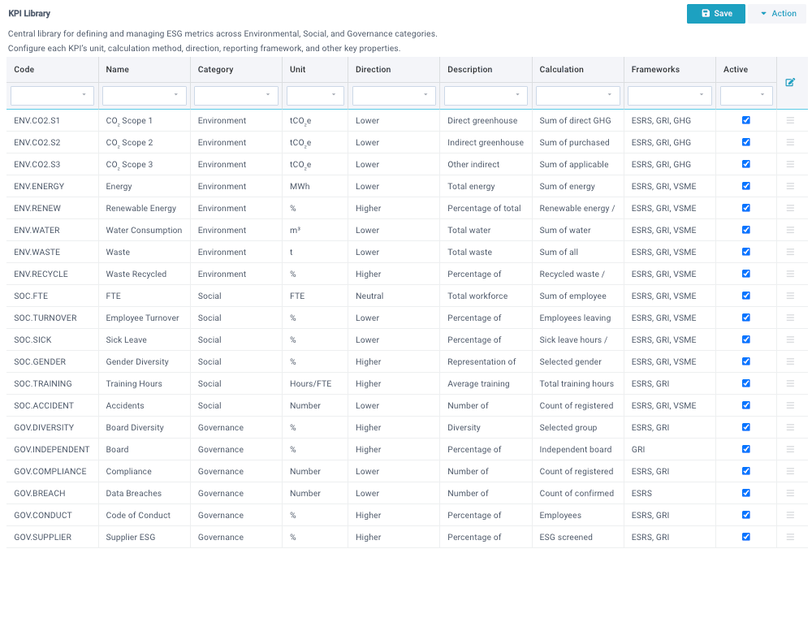Open the Action dropdown menu
812x644 pixels.
(x=777, y=14)
